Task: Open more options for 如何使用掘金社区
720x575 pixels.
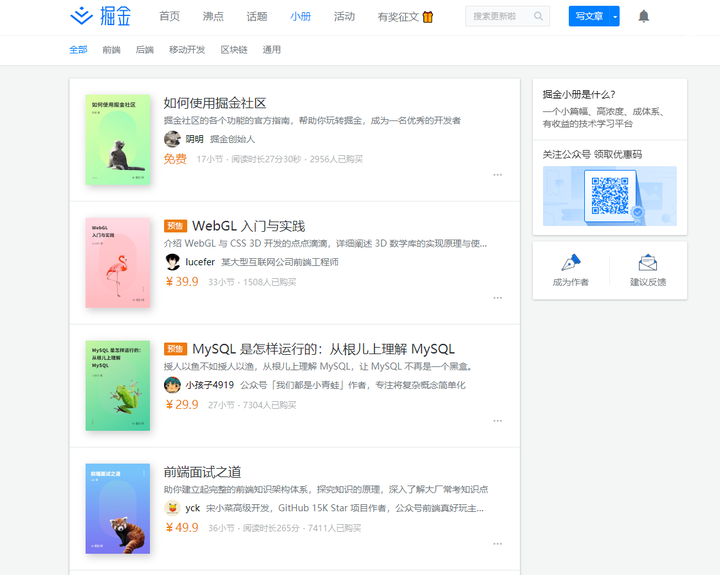Action: [x=497, y=175]
